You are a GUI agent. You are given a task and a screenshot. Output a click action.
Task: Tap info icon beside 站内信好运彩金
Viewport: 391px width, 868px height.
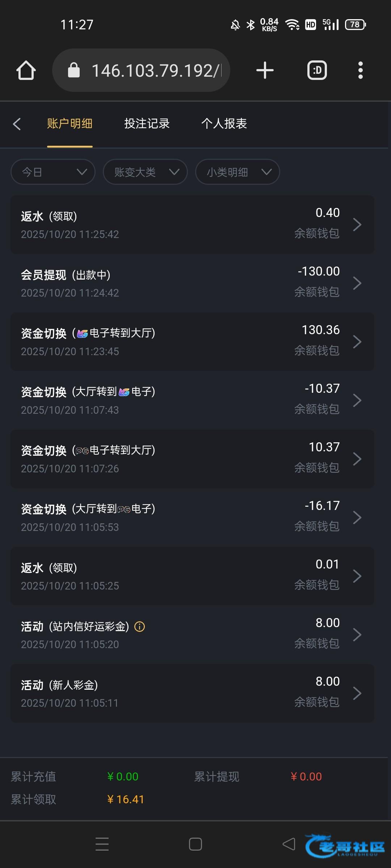(x=140, y=627)
